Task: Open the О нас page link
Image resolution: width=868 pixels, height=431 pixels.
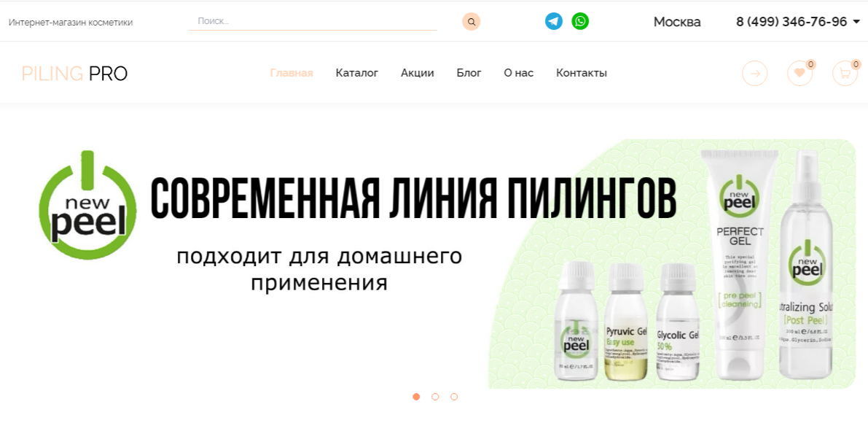Action: 519,73
